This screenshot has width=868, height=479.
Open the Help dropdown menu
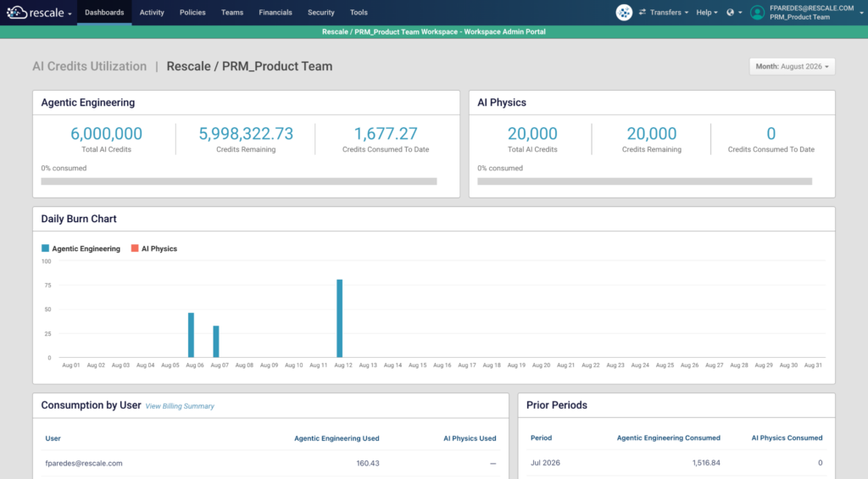tap(707, 12)
